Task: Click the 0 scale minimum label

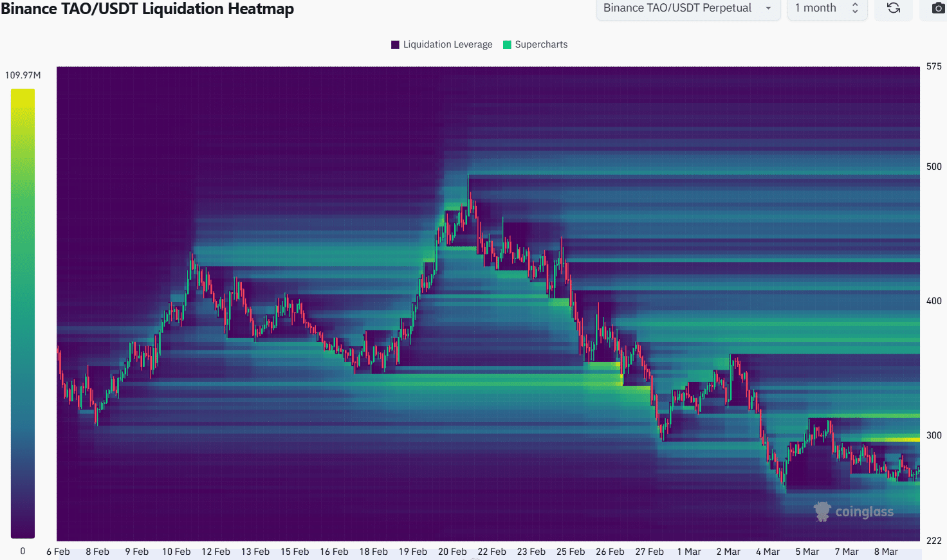Action: [23, 551]
